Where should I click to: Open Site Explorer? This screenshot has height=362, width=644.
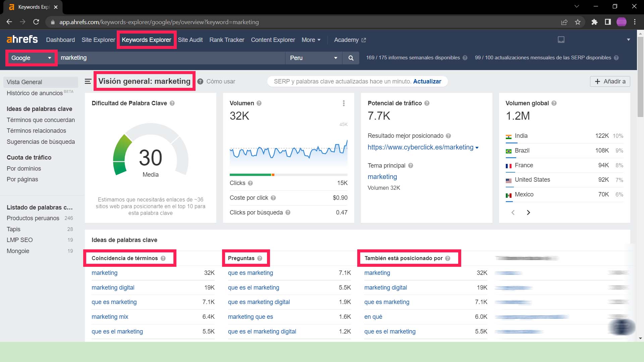click(98, 40)
